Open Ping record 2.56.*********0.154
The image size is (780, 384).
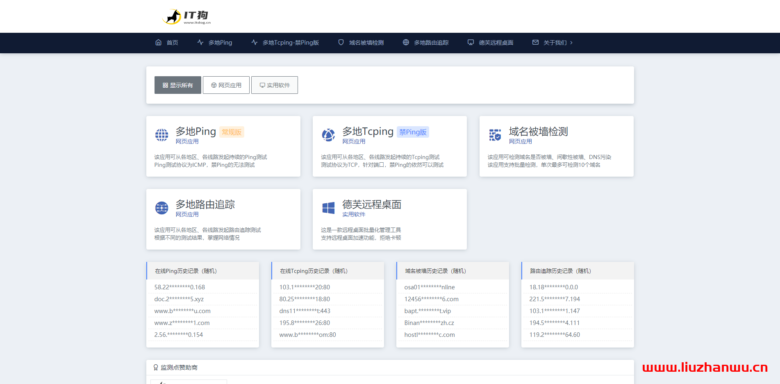[179, 335]
